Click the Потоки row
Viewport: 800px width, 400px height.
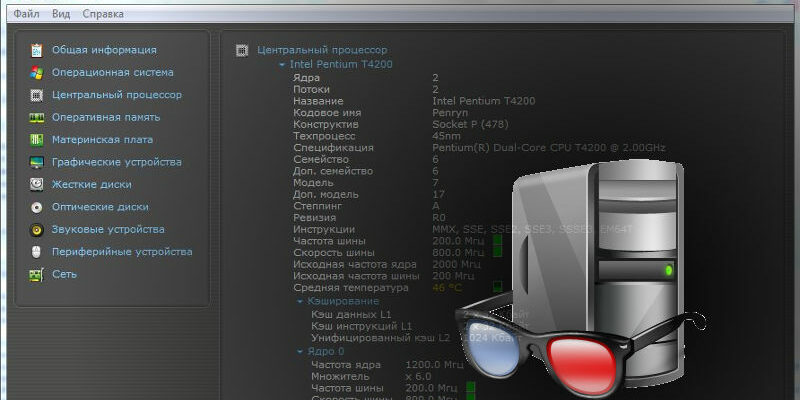[366, 89]
